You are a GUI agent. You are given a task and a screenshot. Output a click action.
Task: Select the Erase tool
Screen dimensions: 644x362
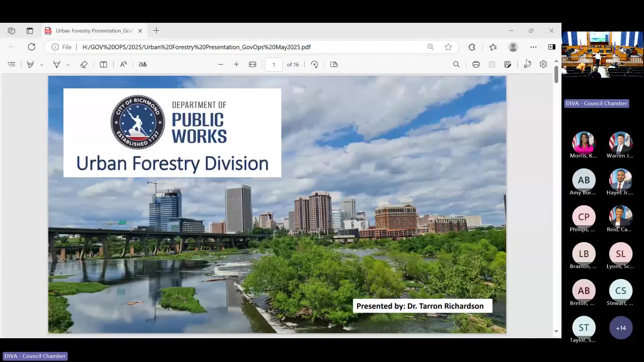pyautogui.click(x=84, y=64)
